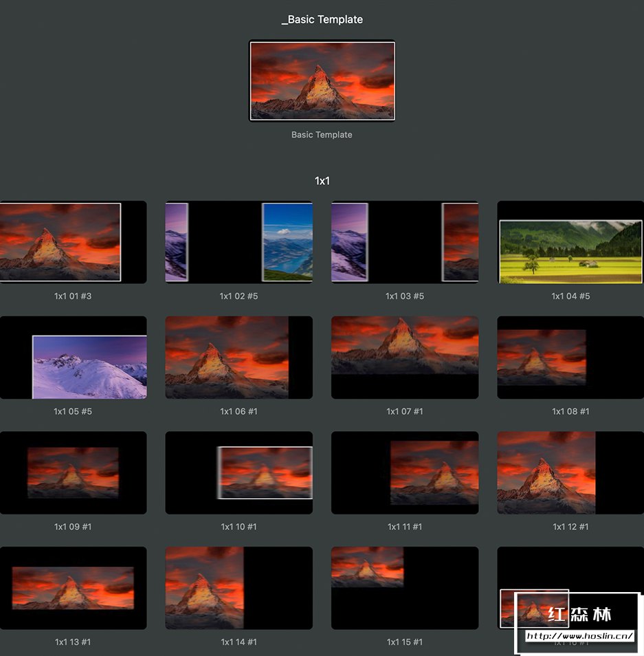644x656 pixels.
Task: Click the "1x1 15 #1" label
Action: pos(405,642)
